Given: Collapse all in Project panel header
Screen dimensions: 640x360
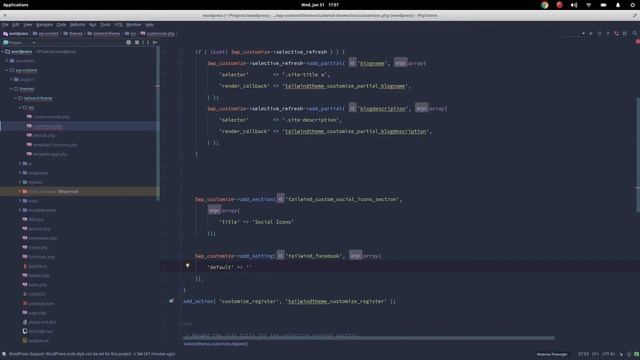Looking at the screenshot, I should [137, 42].
